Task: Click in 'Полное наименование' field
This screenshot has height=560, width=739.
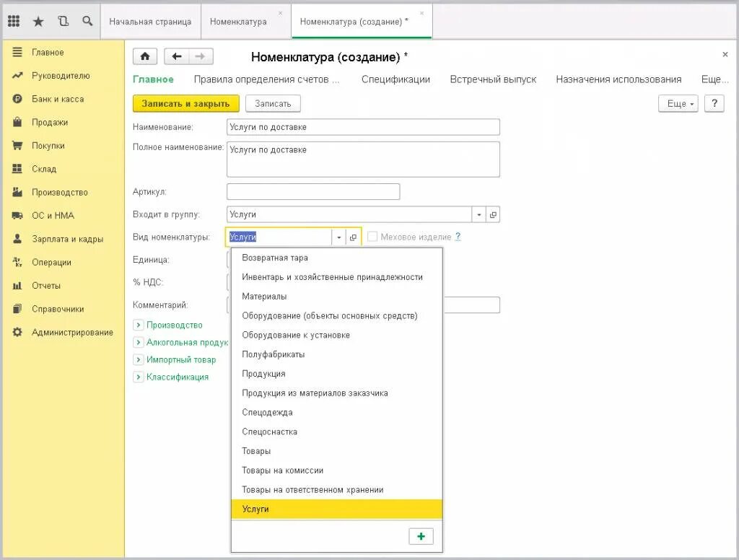Action: pos(363,159)
